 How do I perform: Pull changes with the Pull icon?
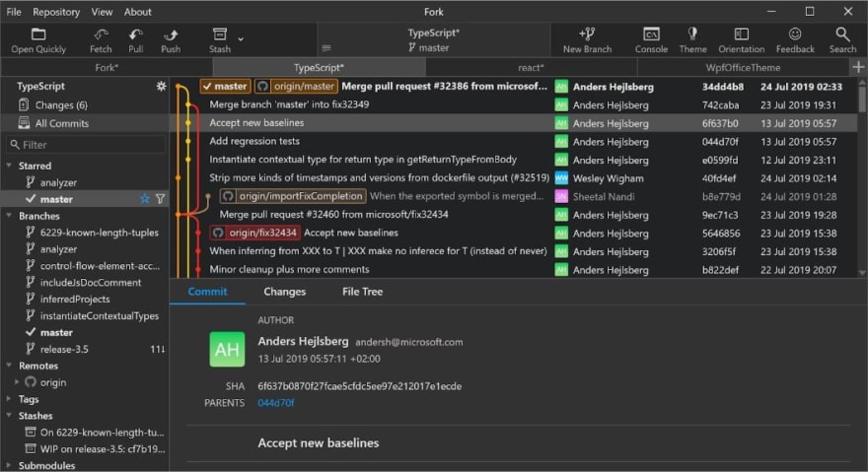136,41
